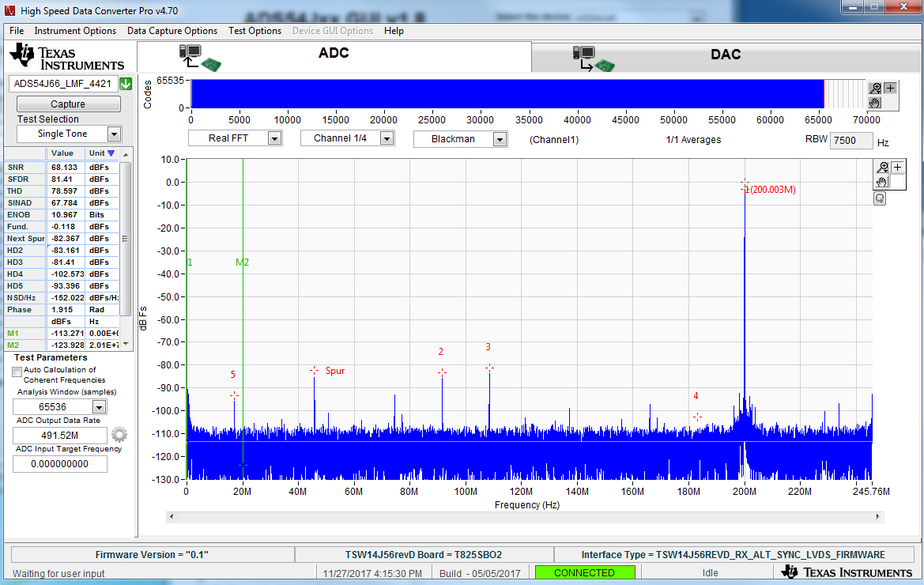The height and width of the screenshot is (585, 924).
Task: Click the green device download arrow icon
Action: point(126,84)
